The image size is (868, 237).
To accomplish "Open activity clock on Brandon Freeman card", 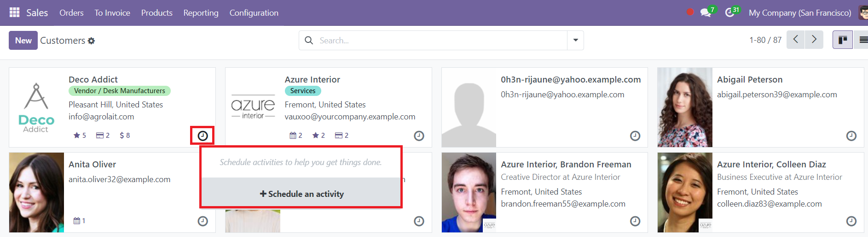I will click(635, 221).
